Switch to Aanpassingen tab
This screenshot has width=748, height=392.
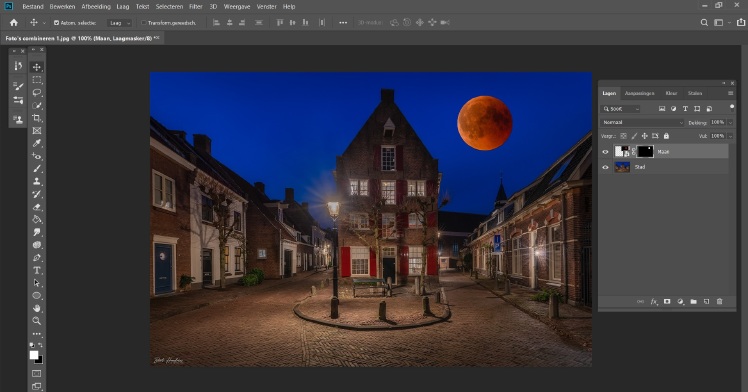pos(639,93)
